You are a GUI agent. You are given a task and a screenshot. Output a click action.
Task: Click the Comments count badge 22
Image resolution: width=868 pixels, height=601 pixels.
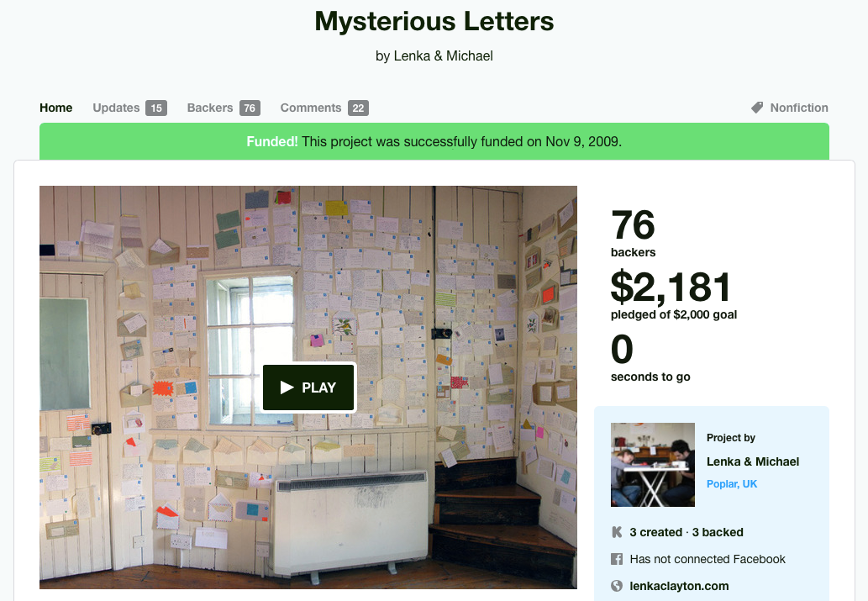coord(358,108)
